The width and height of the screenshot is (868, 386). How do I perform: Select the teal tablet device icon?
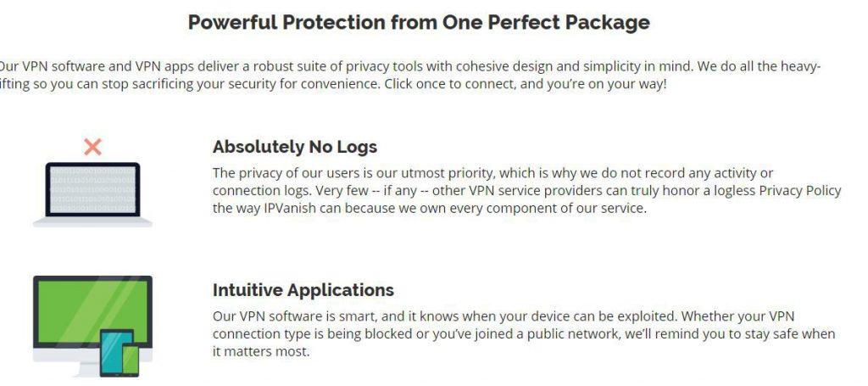116,352
